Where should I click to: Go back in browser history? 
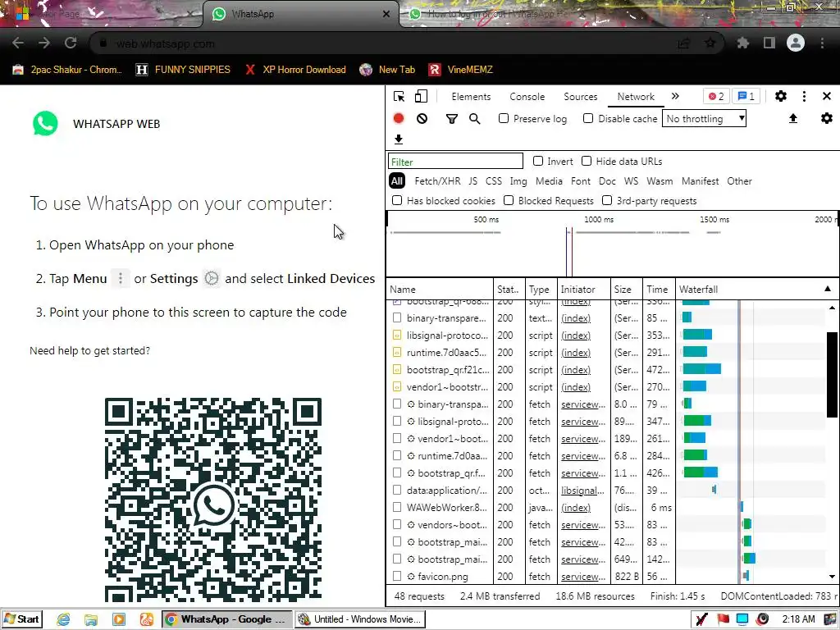18,43
